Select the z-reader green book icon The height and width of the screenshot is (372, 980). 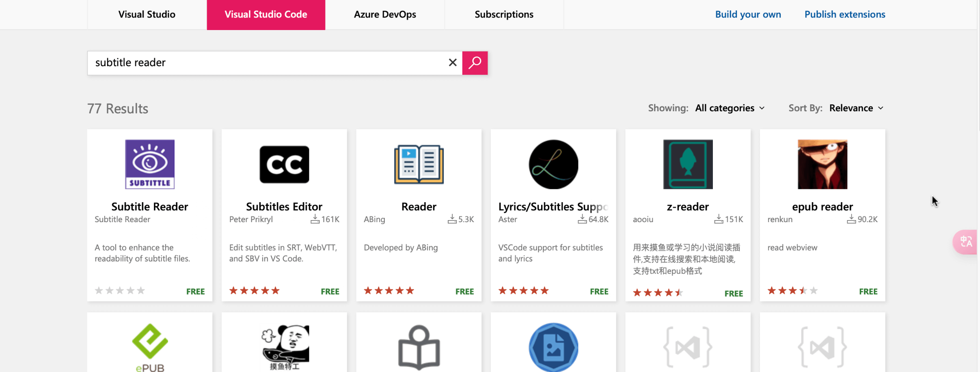[688, 164]
